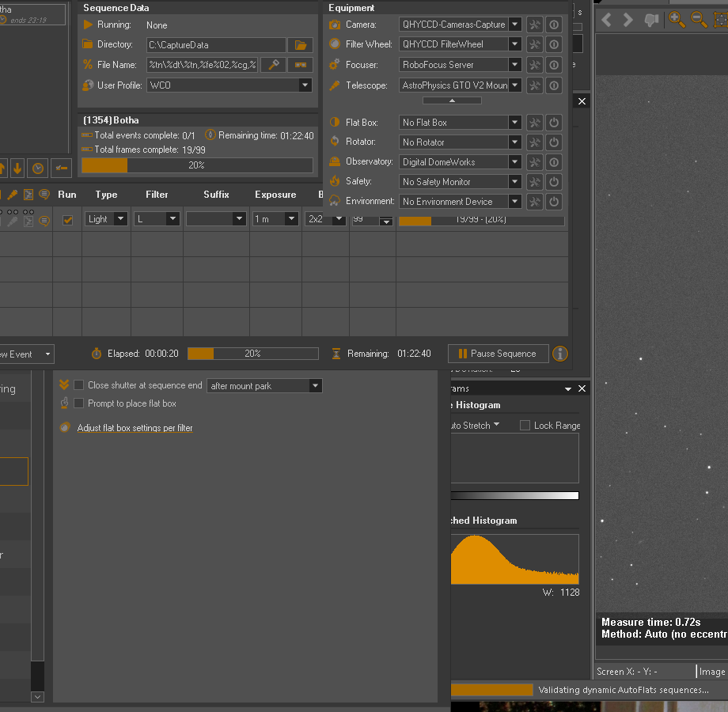Image resolution: width=728 pixels, height=712 pixels.
Task: Click the sequence info icon beside Pause
Action: click(560, 354)
